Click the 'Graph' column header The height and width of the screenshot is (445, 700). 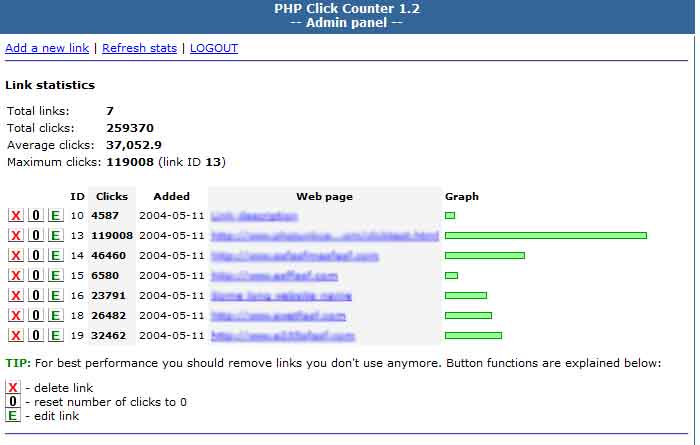[x=462, y=196]
